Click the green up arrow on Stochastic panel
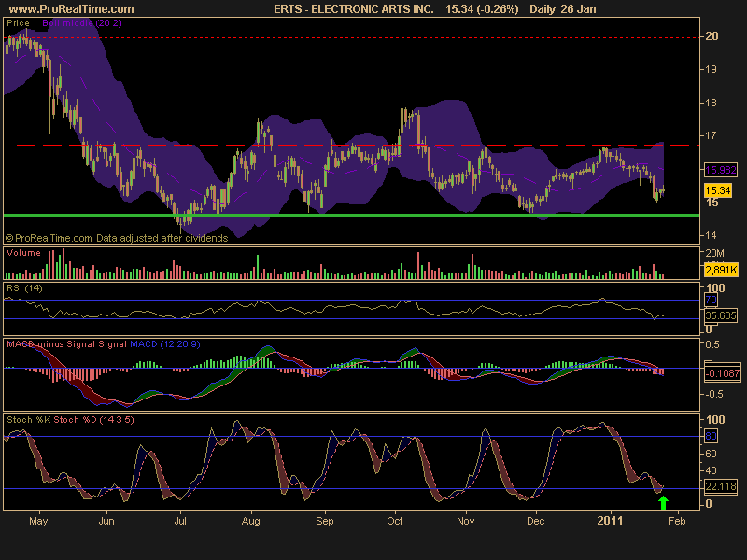The height and width of the screenshot is (560, 747). click(663, 503)
